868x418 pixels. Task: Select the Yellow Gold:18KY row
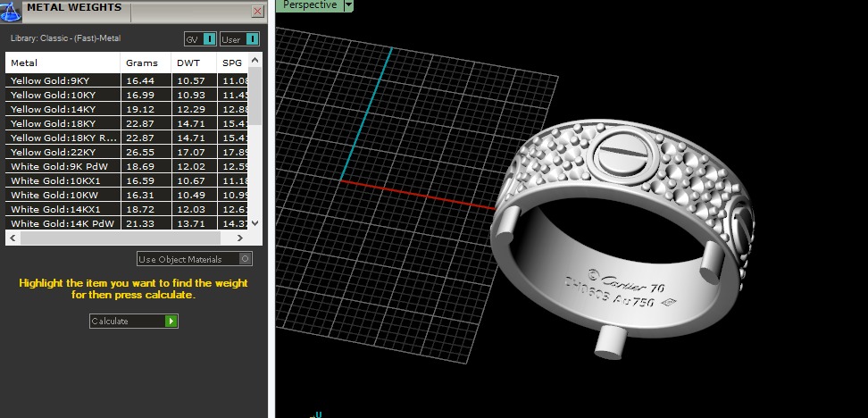[128, 123]
